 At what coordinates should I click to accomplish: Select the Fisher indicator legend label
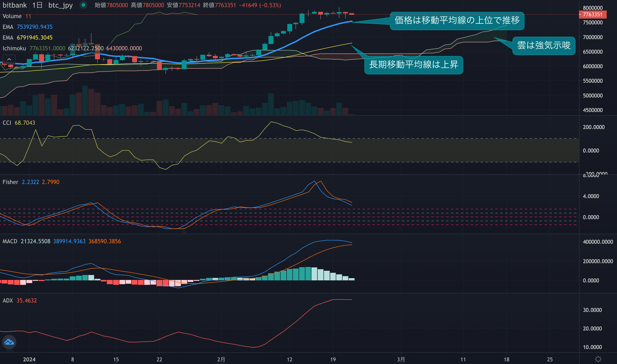(10, 182)
